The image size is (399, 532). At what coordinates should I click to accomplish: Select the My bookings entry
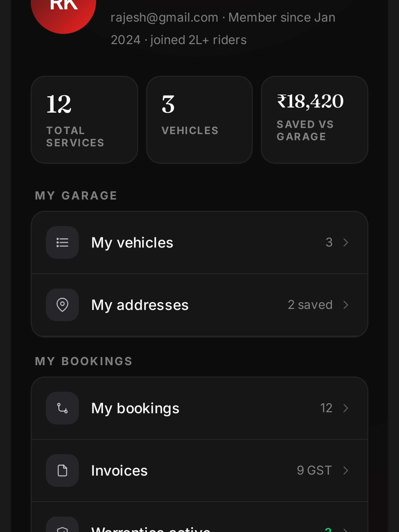pyautogui.click(x=199, y=408)
